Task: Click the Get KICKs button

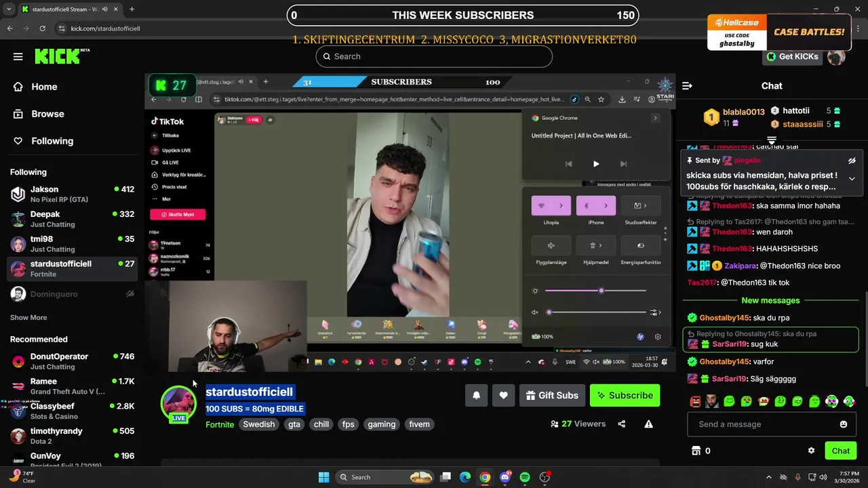Action: 792,56
